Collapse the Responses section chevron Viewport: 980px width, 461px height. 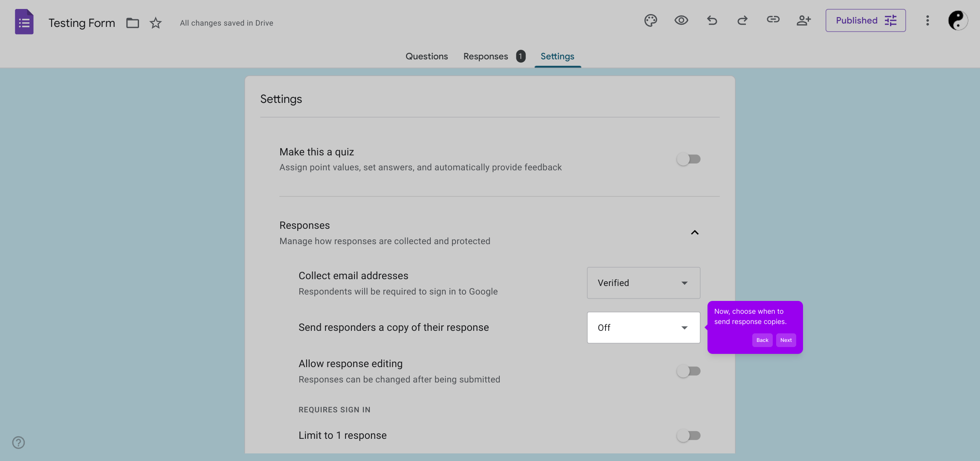point(695,233)
